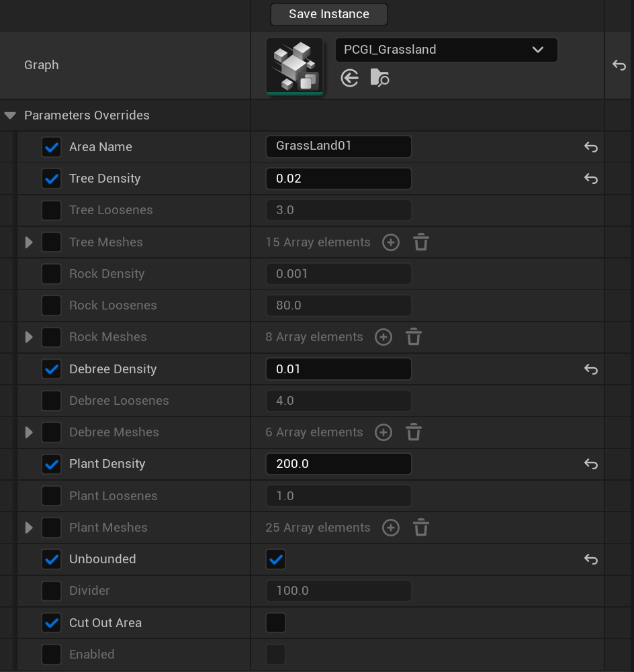Viewport: 634px width, 672px height.
Task: Reset Debree Density to default value
Action: tap(591, 369)
